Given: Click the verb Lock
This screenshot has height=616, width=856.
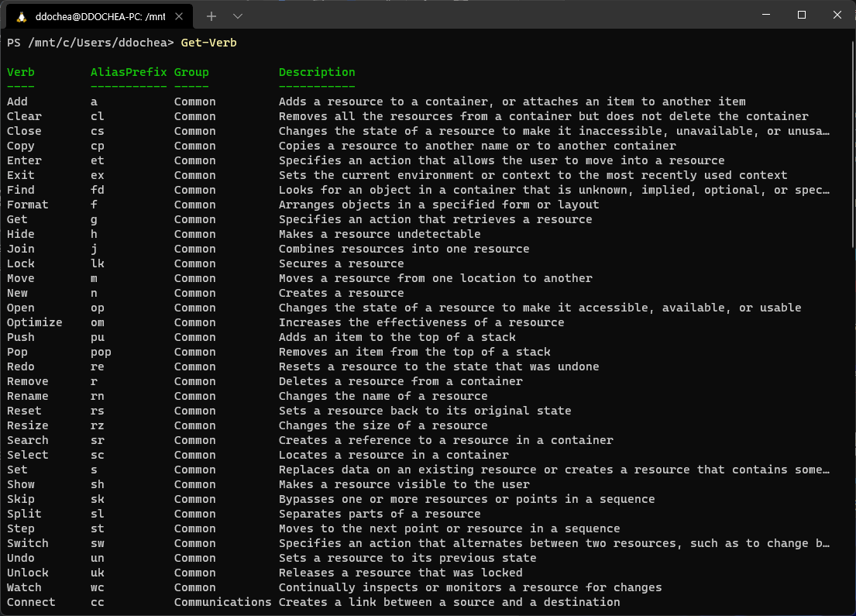Looking at the screenshot, I should pyautogui.click(x=21, y=263).
